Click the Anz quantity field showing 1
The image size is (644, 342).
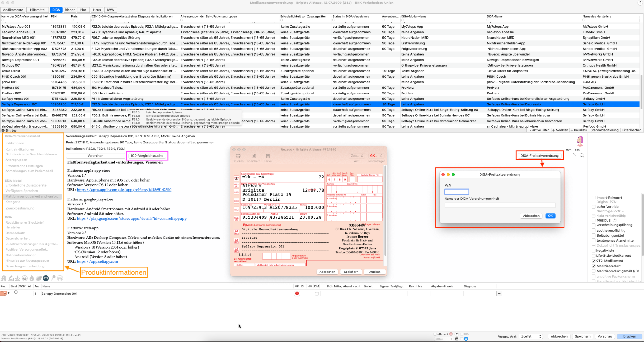(x=37, y=294)
